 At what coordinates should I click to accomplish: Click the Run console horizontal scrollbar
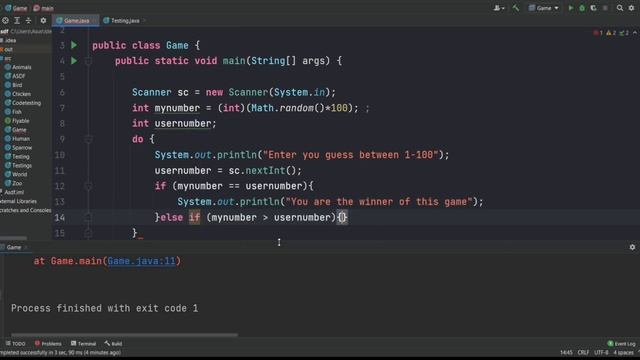tap(124, 335)
